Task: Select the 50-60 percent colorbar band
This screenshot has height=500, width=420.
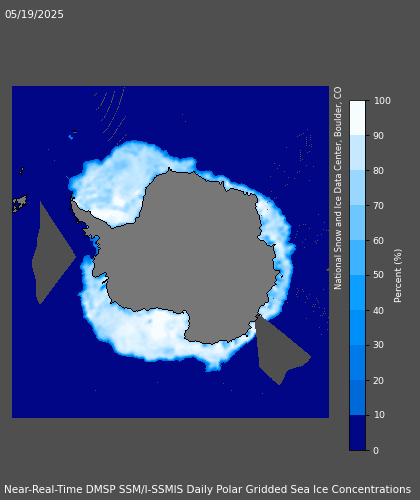Action: click(357, 258)
